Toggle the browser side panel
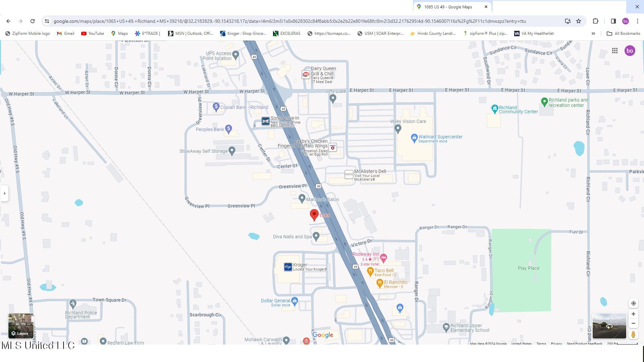644x362 pixels. pyautogui.click(x=613, y=21)
